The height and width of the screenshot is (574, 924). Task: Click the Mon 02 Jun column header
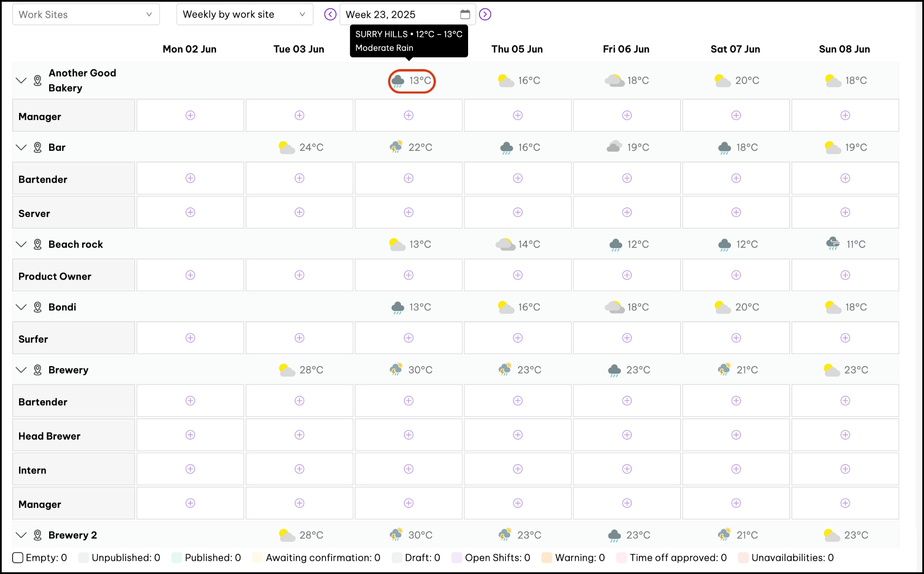(x=189, y=49)
